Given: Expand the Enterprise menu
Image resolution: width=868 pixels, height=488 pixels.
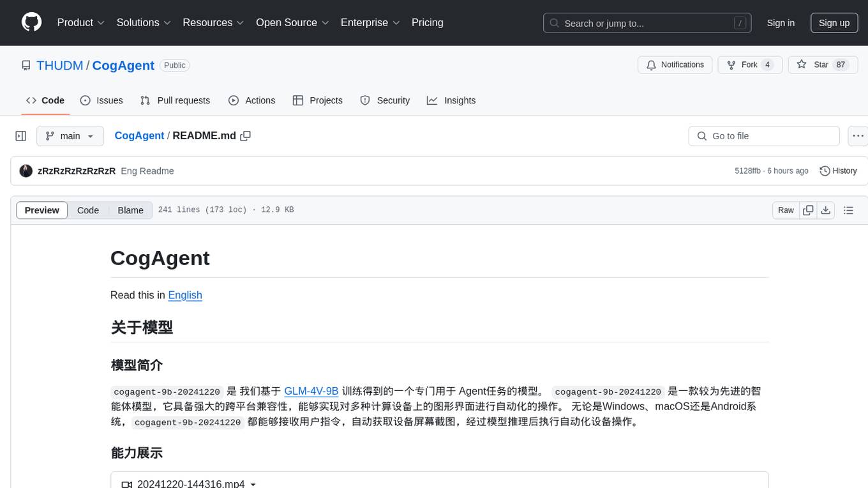Looking at the screenshot, I should (x=370, y=22).
